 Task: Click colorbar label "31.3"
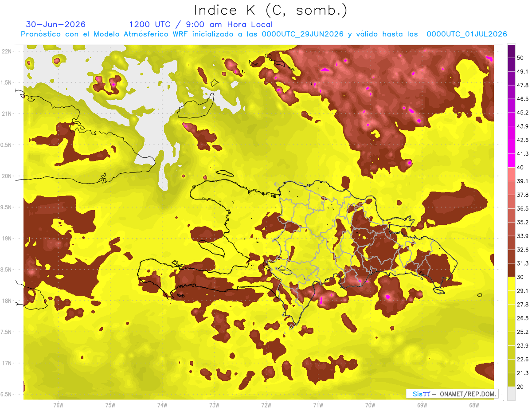point(523,263)
